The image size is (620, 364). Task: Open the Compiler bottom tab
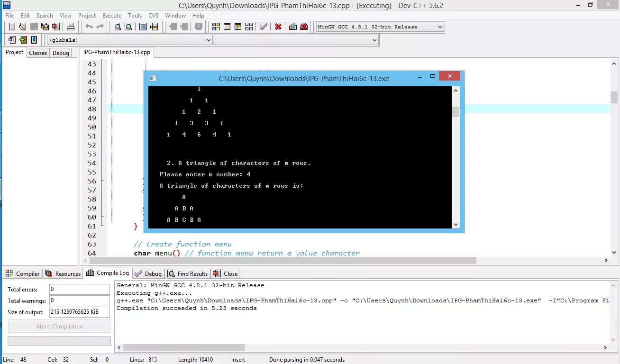(23, 273)
